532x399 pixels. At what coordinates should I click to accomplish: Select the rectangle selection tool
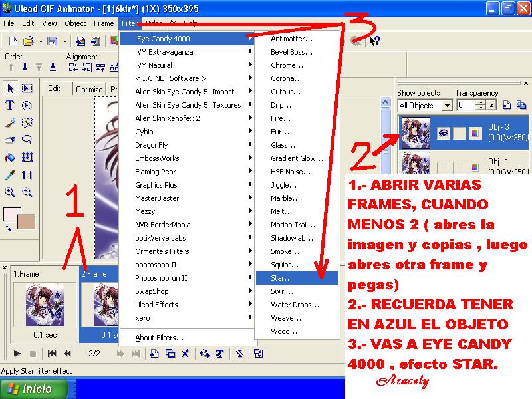(27, 88)
